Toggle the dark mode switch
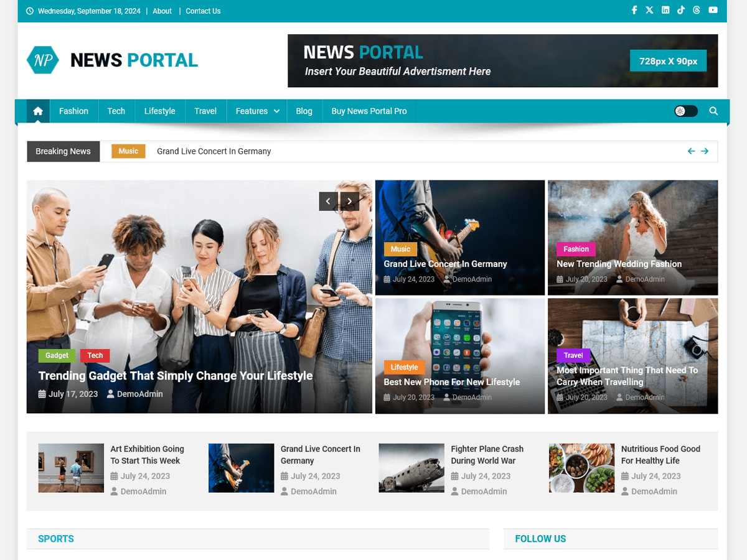The width and height of the screenshot is (747, 560). (x=685, y=111)
